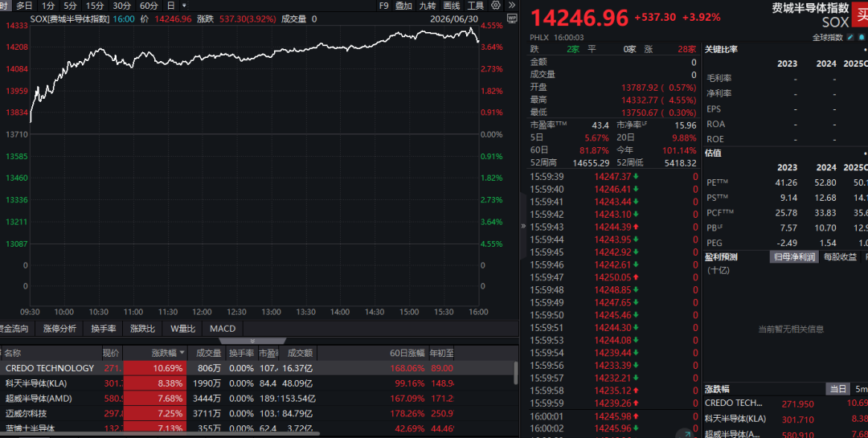Screen dimensions: 868x438
Task: Select the 5分 timeframe tab
Action: [70, 6]
